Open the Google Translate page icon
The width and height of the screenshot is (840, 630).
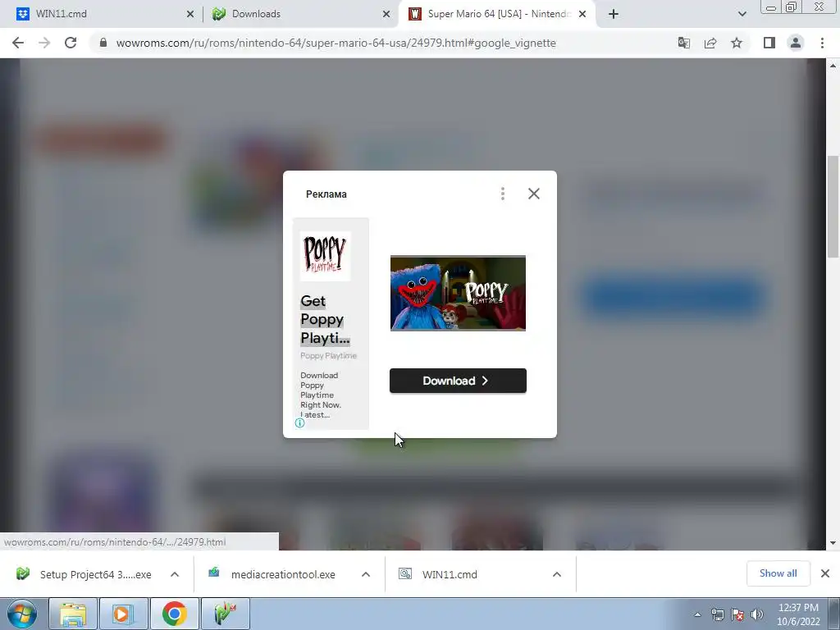point(683,43)
